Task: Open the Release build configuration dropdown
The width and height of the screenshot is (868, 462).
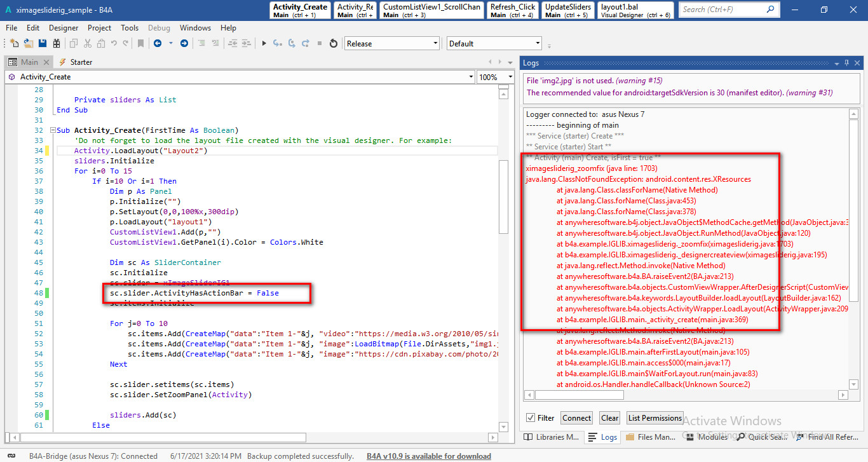Action: point(435,43)
